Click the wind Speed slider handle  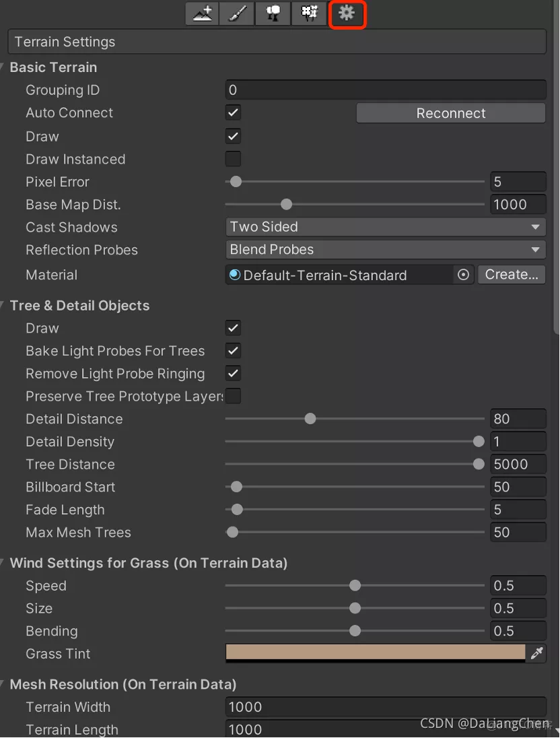click(x=355, y=586)
